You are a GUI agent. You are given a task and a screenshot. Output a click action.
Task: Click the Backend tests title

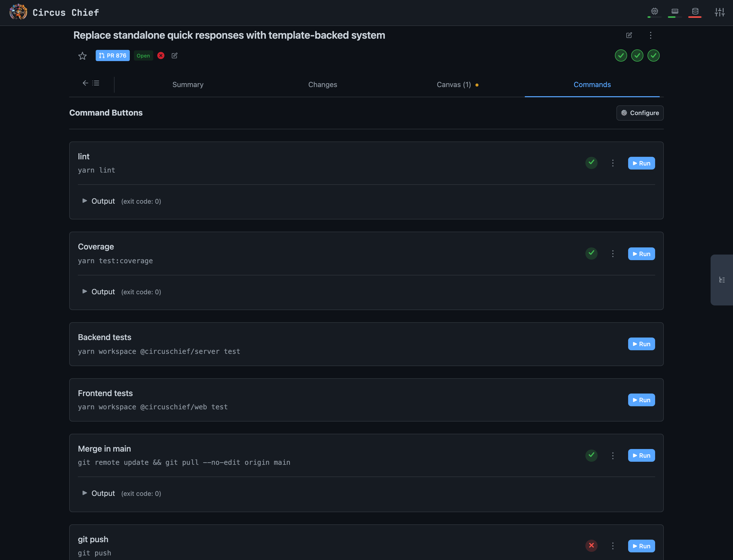(105, 337)
